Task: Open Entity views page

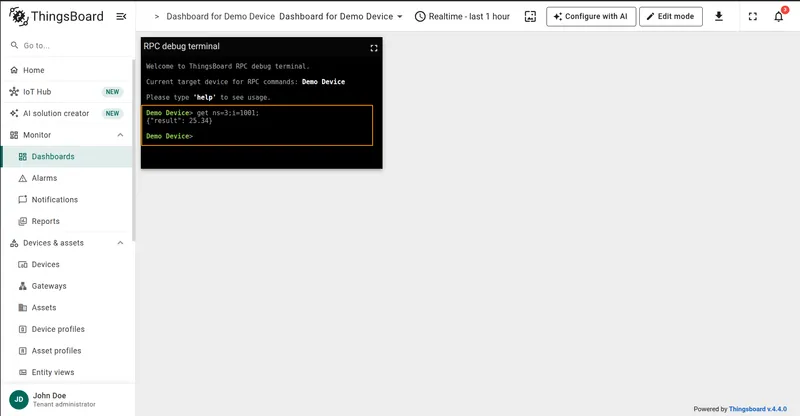Action: coord(67,372)
